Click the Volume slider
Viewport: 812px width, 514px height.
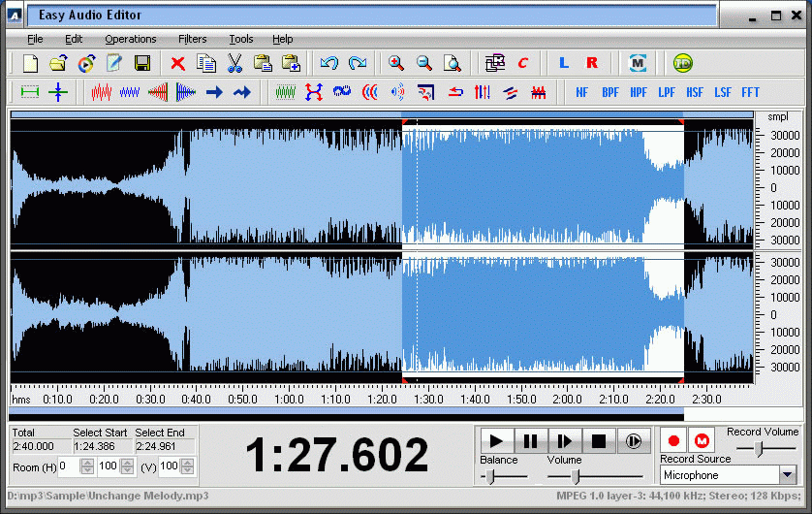click(576, 476)
